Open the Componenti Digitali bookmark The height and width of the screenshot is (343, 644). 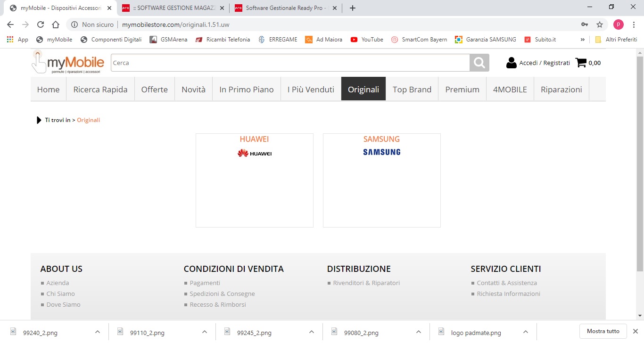point(111,40)
